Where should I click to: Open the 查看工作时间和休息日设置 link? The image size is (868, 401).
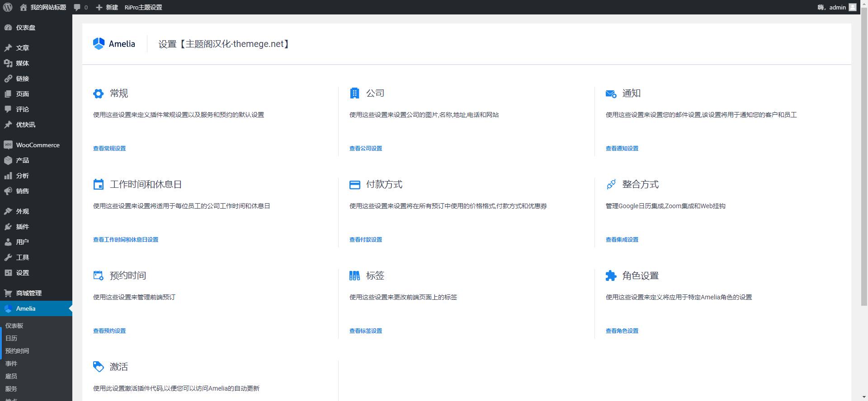pyautogui.click(x=126, y=240)
